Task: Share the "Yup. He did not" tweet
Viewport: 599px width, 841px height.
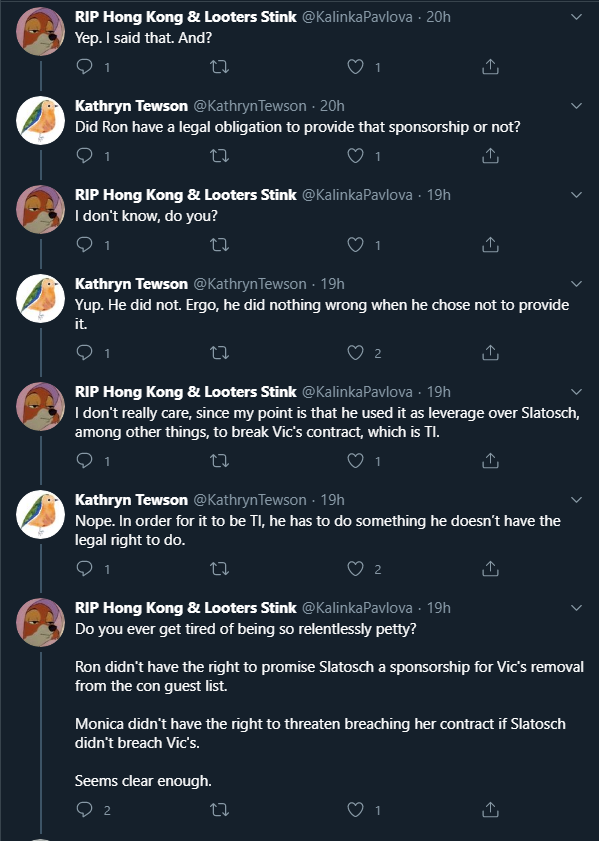Action: click(x=490, y=352)
